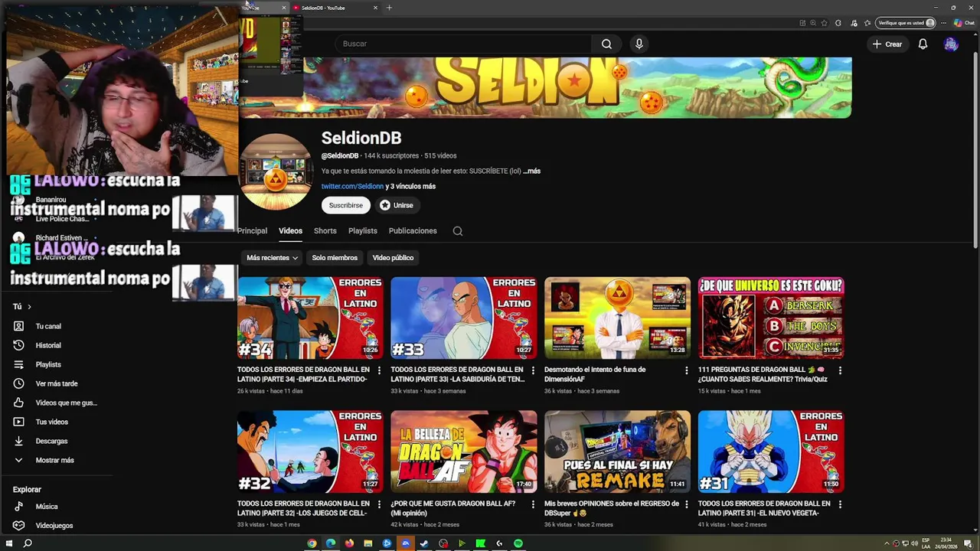This screenshot has width=980, height=551.
Task: Click the Buscar search field
Action: click(x=463, y=44)
